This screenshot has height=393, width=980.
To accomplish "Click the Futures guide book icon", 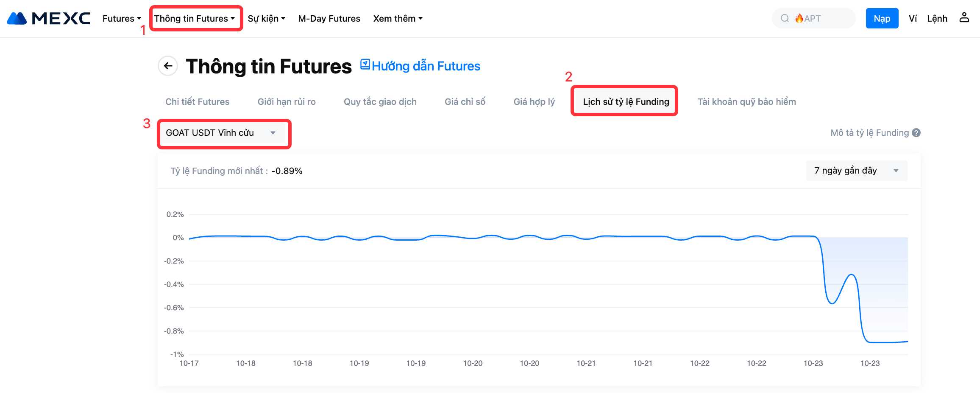I will [x=365, y=65].
